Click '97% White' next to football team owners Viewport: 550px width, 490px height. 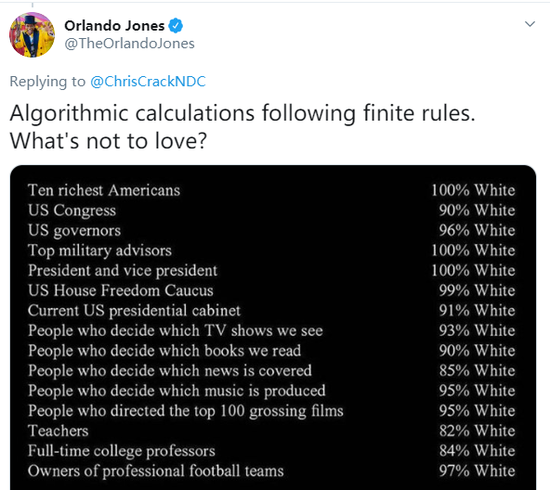(x=477, y=471)
